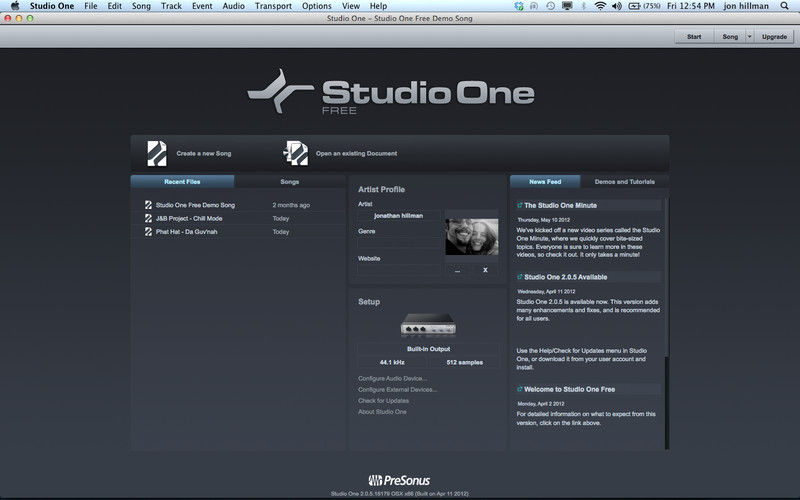Click the Create a new Song label
The height and width of the screenshot is (500, 800).
[x=204, y=153]
